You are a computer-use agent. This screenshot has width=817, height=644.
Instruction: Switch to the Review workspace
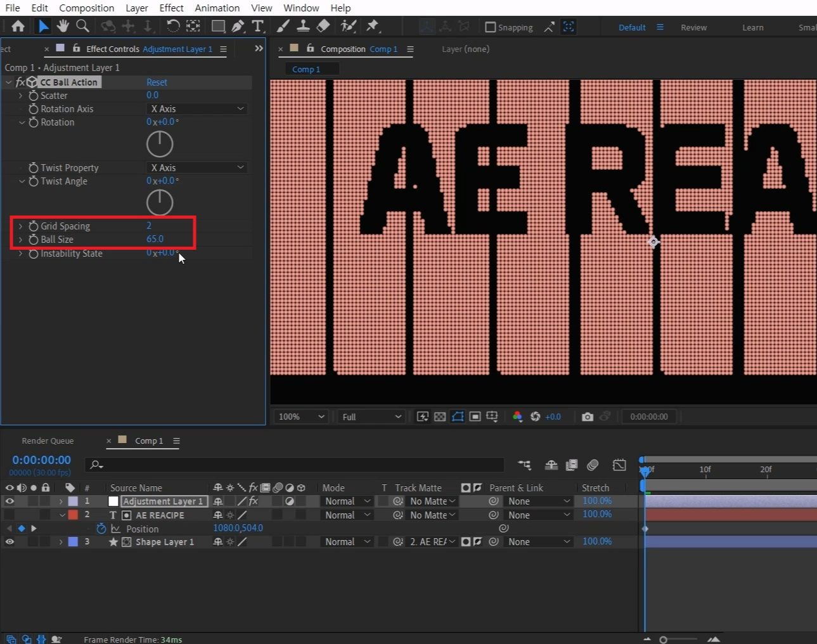click(x=693, y=27)
